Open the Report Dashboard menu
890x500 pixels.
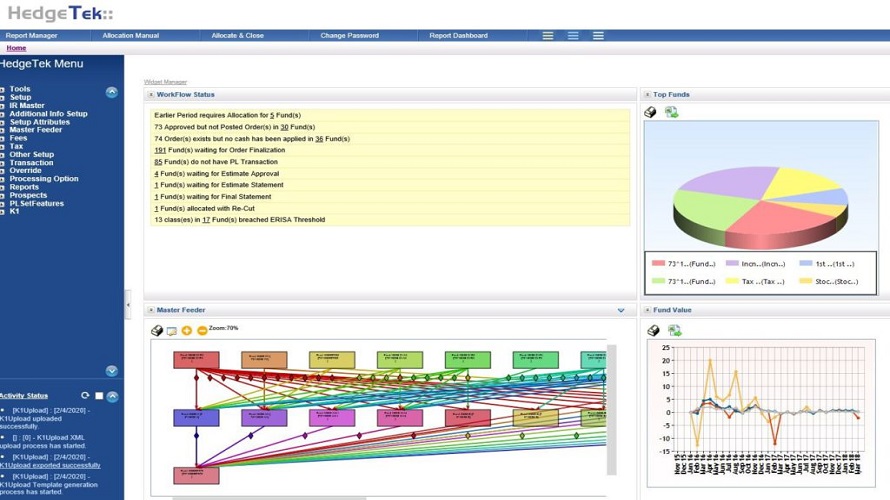(x=459, y=35)
